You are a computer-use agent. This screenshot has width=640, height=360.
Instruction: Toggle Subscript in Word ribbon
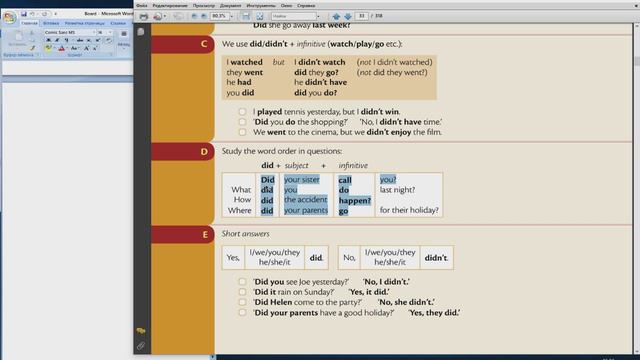[x=89, y=40]
